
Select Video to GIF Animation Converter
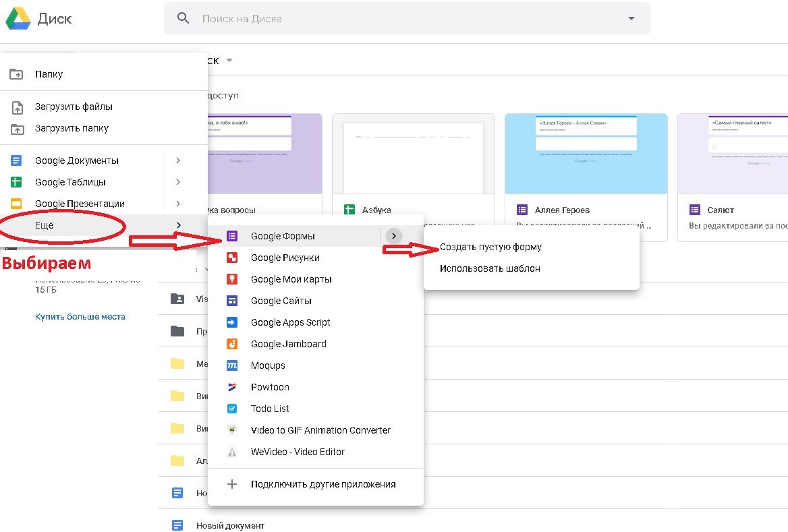point(316,431)
